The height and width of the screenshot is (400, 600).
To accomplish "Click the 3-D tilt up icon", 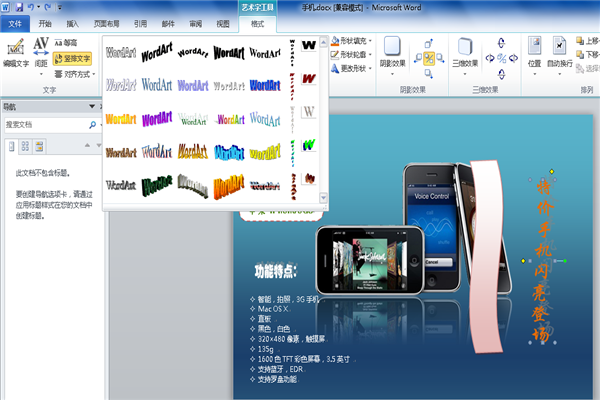I will (x=501, y=43).
